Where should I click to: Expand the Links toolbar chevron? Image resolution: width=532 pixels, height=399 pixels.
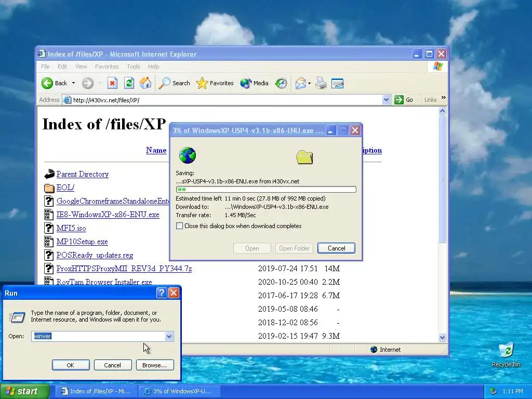click(443, 98)
